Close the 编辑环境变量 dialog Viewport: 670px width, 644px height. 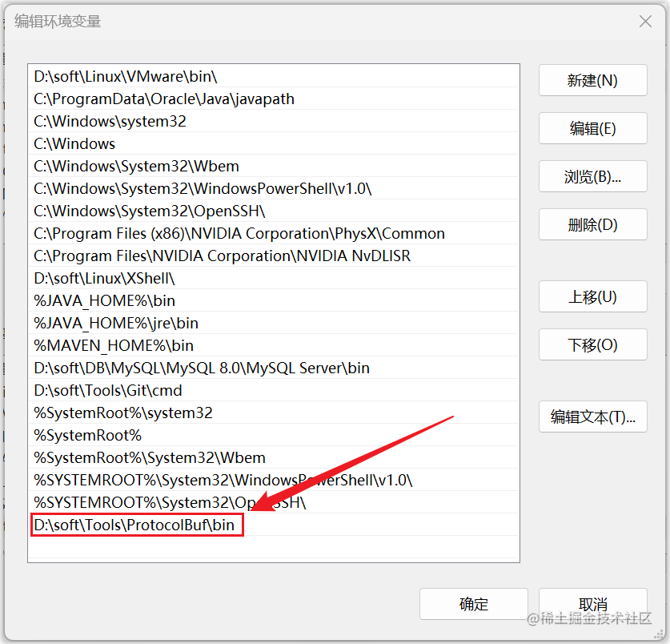click(x=645, y=21)
